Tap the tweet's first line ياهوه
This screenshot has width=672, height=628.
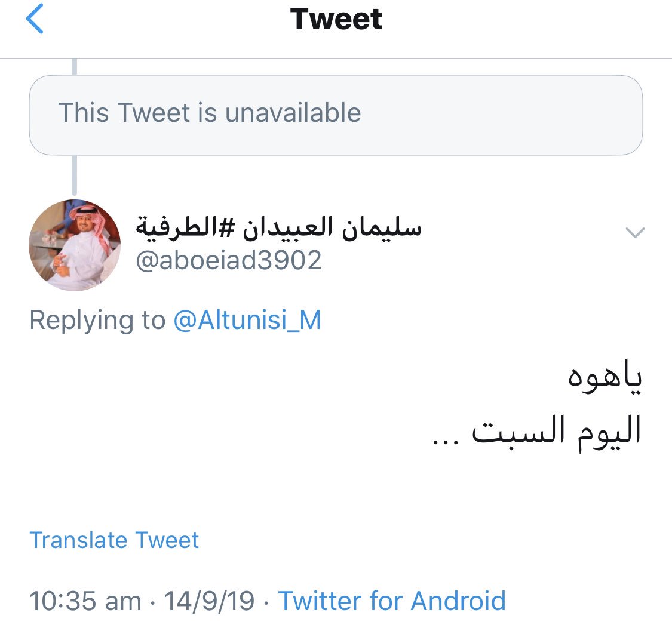[x=603, y=380]
